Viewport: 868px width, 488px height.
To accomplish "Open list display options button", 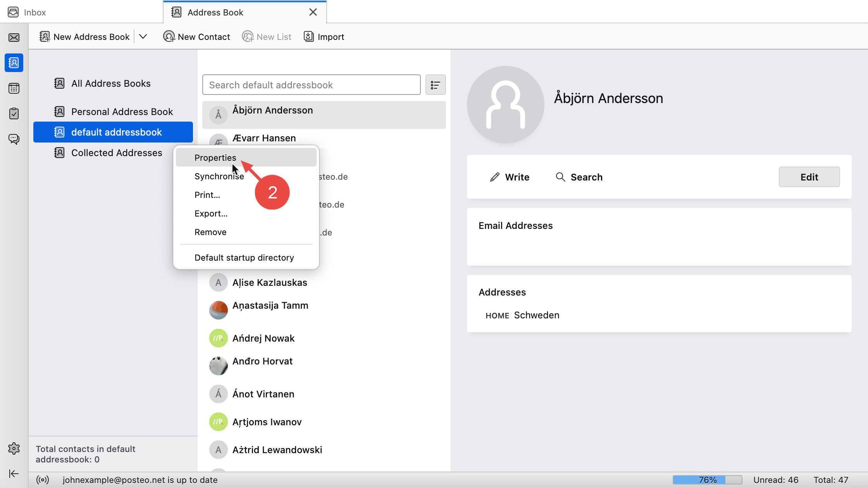I will [x=435, y=85].
